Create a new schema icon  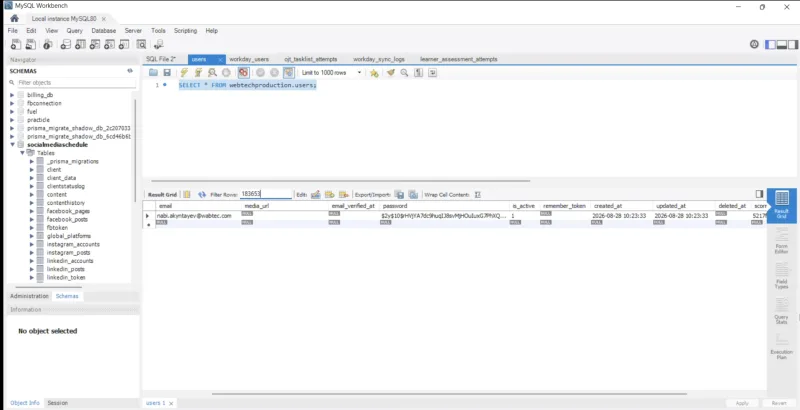(66, 45)
